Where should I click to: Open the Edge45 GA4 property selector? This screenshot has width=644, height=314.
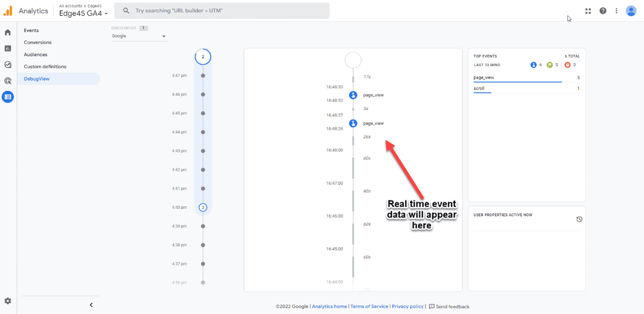[x=83, y=13]
